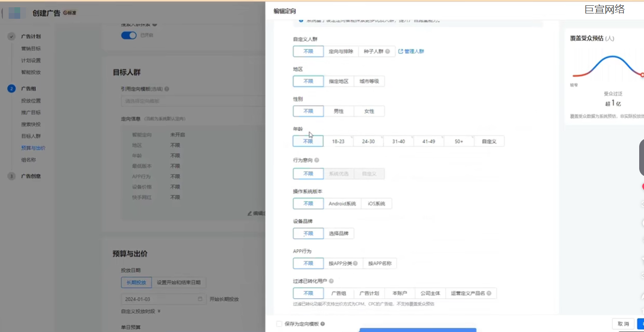Pick age range 50+

[459, 142]
